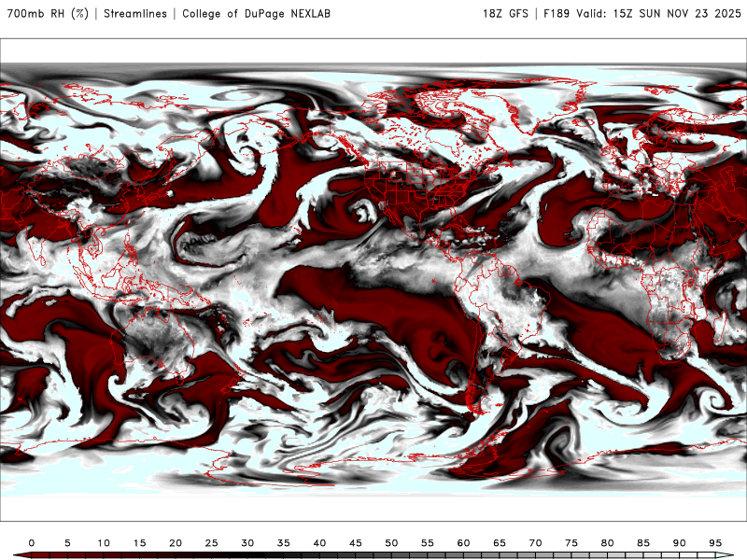Click the '55' value on color scale
The width and height of the screenshot is (747, 560).
point(428,543)
